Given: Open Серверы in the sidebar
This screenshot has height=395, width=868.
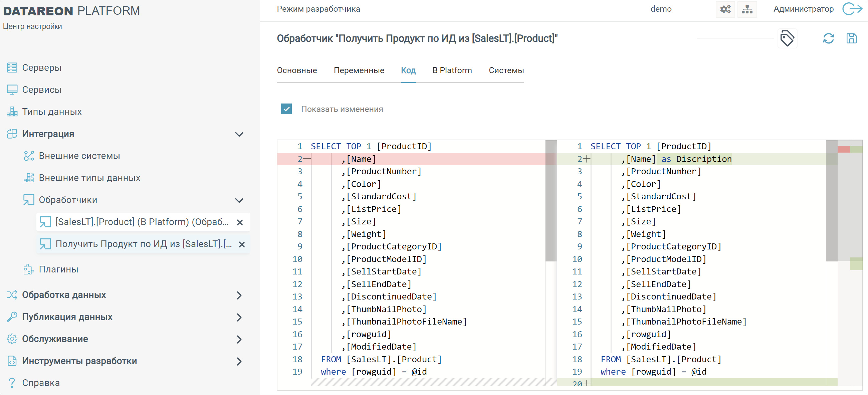Looking at the screenshot, I should click(42, 68).
